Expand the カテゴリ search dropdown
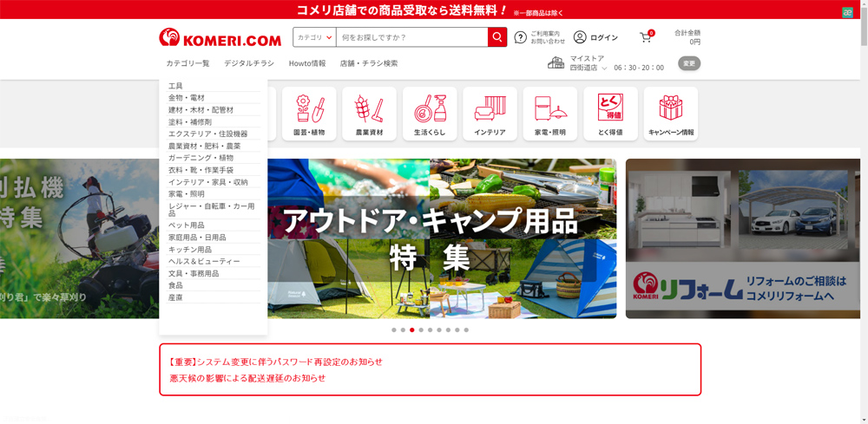This screenshot has width=868, height=424. pos(315,37)
